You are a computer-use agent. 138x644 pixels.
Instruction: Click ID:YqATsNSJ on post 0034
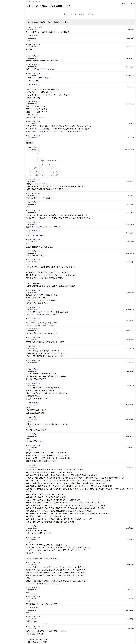point(130,467)
